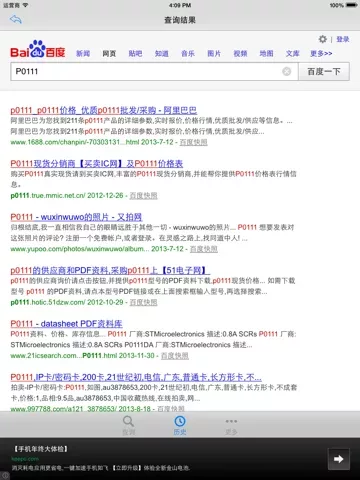Open 百度快照 for the 1688.com result

193,142
